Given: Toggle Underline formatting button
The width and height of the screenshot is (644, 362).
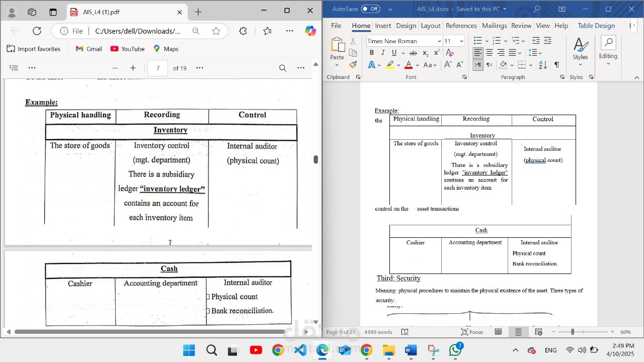Looking at the screenshot, I should [394, 53].
